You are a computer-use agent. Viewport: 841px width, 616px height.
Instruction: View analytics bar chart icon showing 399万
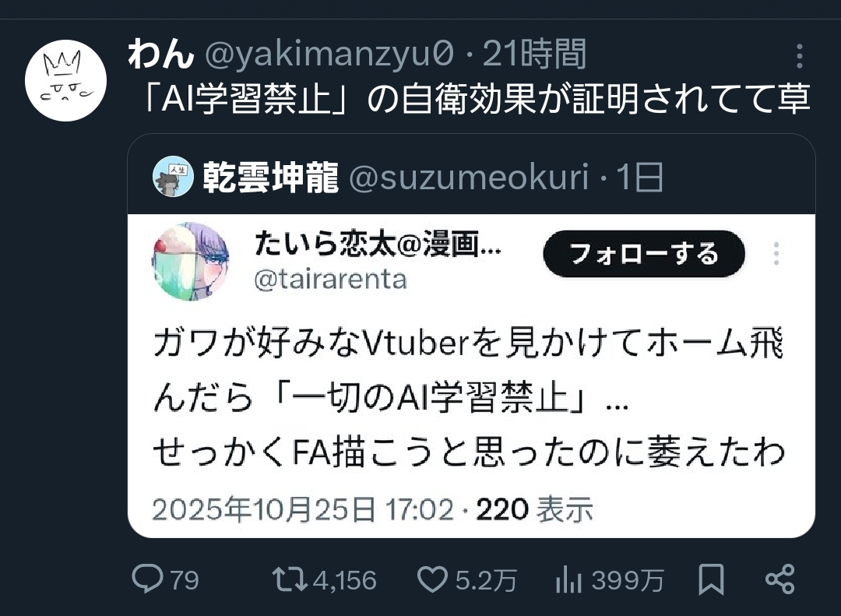click(x=569, y=580)
